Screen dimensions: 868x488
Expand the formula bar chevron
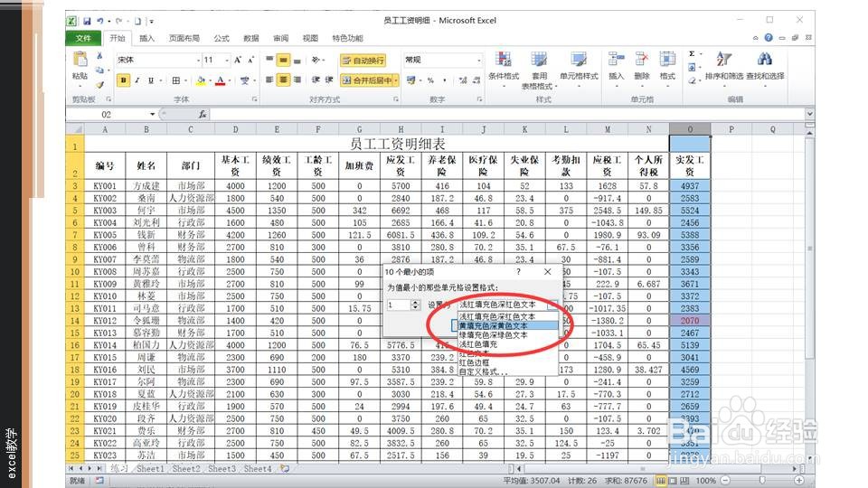coord(809,114)
